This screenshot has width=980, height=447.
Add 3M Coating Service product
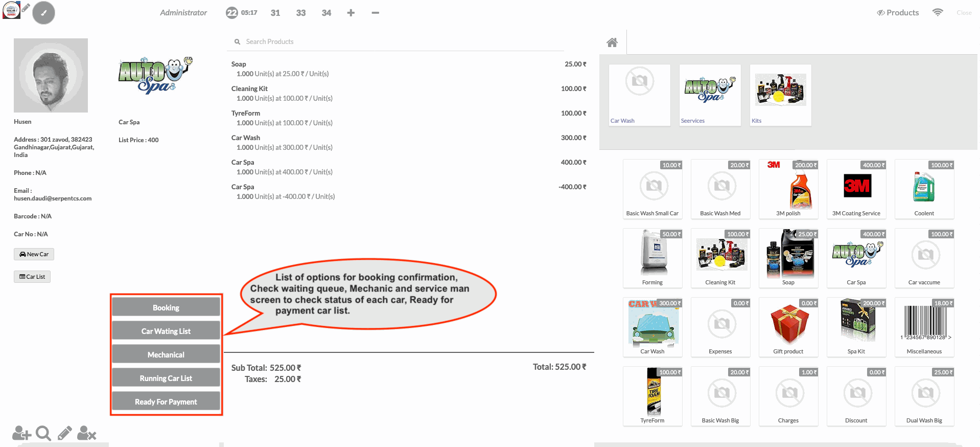[856, 189]
